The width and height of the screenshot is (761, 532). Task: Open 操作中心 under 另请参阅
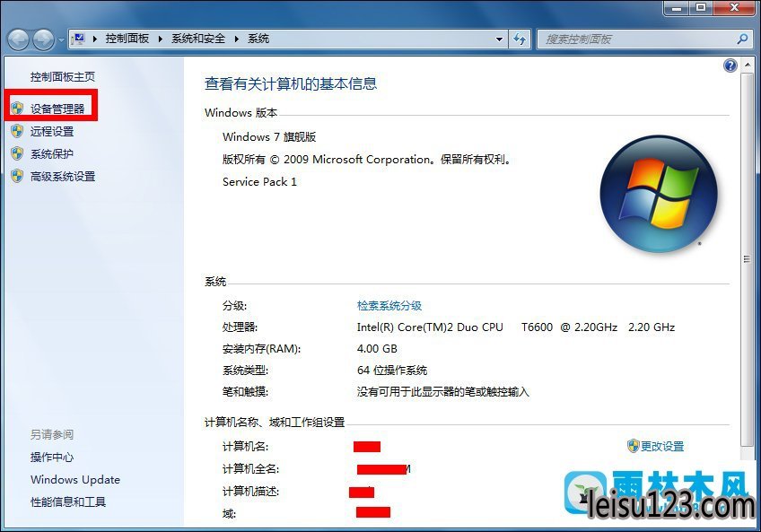(x=52, y=458)
